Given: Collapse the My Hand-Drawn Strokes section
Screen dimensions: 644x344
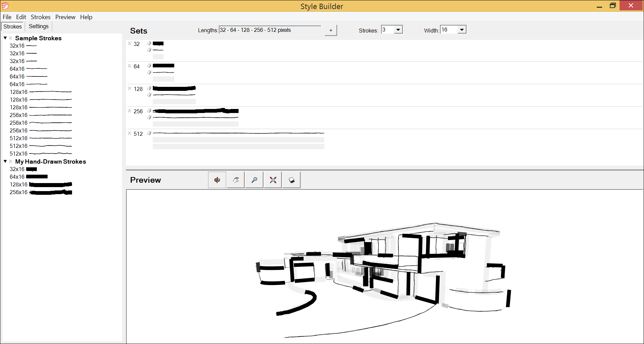Looking at the screenshot, I should [5, 161].
